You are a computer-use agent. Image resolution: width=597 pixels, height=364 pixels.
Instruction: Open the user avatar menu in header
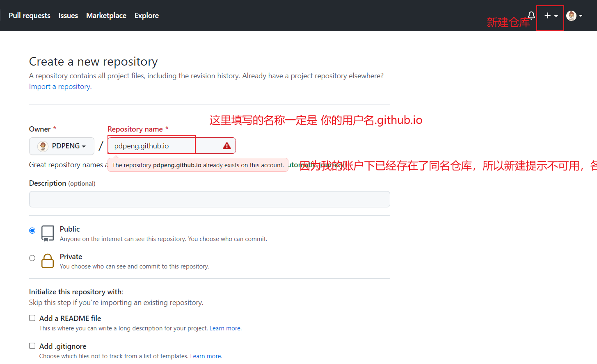click(x=574, y=16)
